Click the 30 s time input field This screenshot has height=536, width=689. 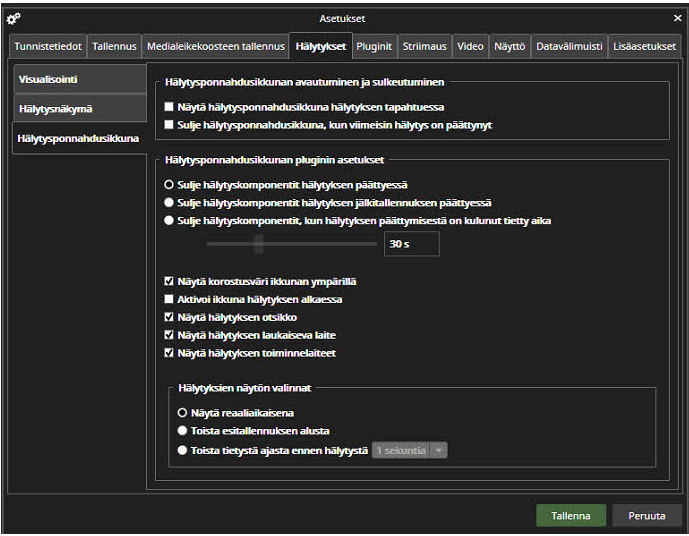[x=410, y=244]
